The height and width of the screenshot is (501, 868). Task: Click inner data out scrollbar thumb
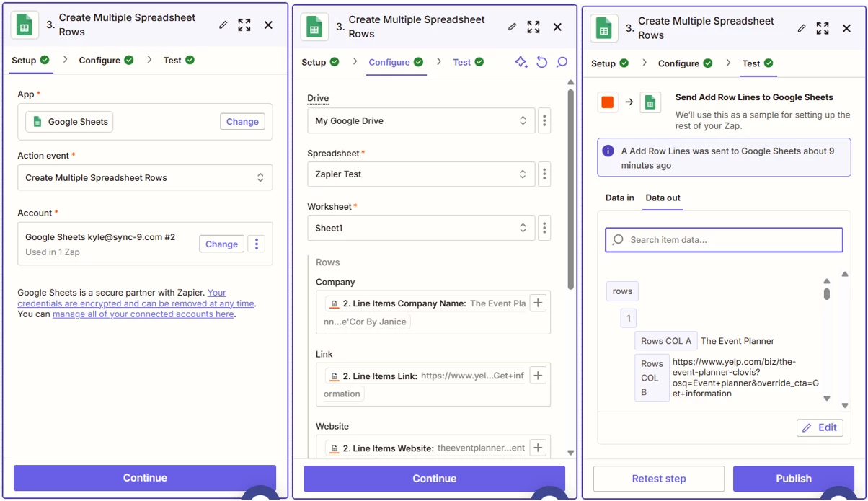tap(827, 294)
